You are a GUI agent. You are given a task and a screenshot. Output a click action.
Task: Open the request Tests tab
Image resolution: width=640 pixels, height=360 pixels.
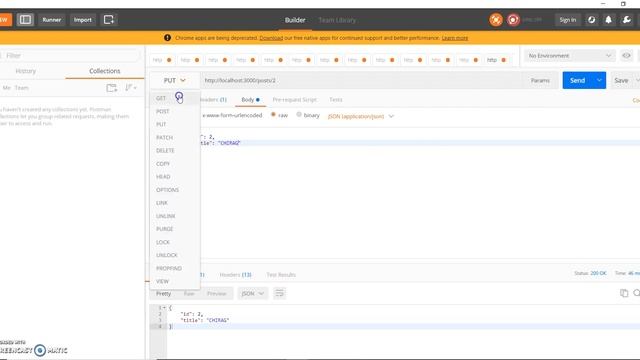(x=336, y=100)
